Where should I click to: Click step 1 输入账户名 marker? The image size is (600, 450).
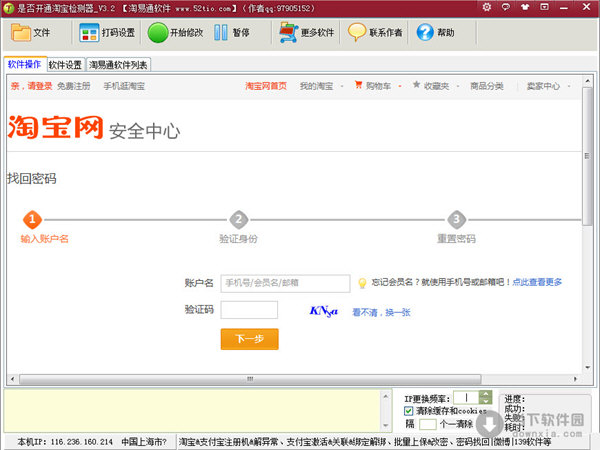(x=32, y=220)
